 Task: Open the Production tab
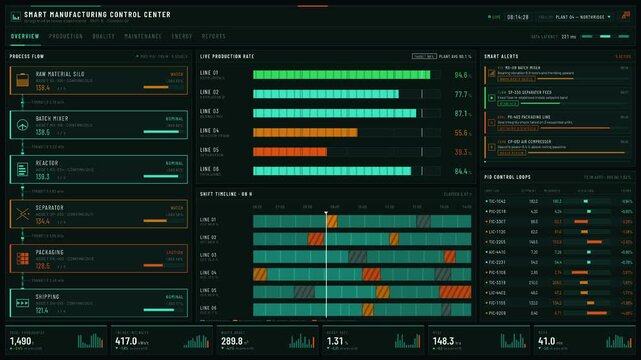(66, 36)
